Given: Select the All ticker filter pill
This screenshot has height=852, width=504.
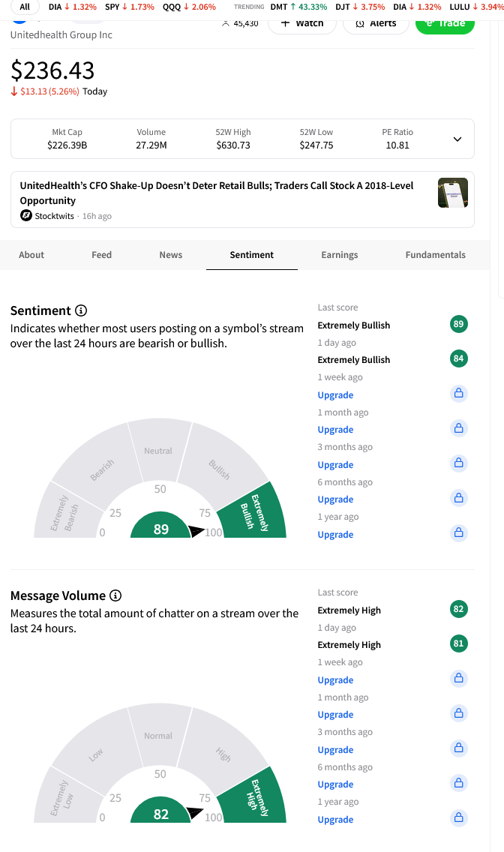Looking at the screenshot, I should pyautogui.click(x=25, y=7).
